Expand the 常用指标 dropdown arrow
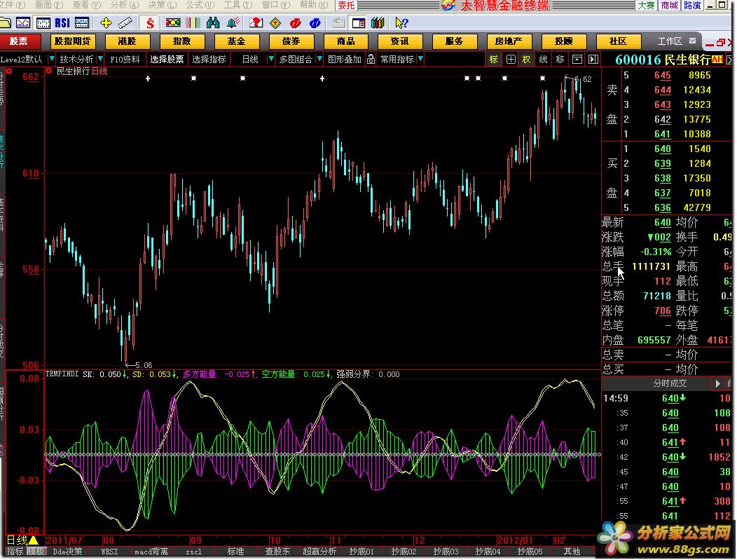 tap(420, 60)
